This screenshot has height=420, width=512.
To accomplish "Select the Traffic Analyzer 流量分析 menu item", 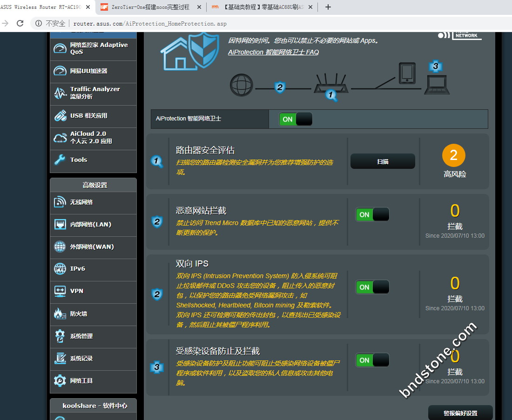I will [94, 93].
